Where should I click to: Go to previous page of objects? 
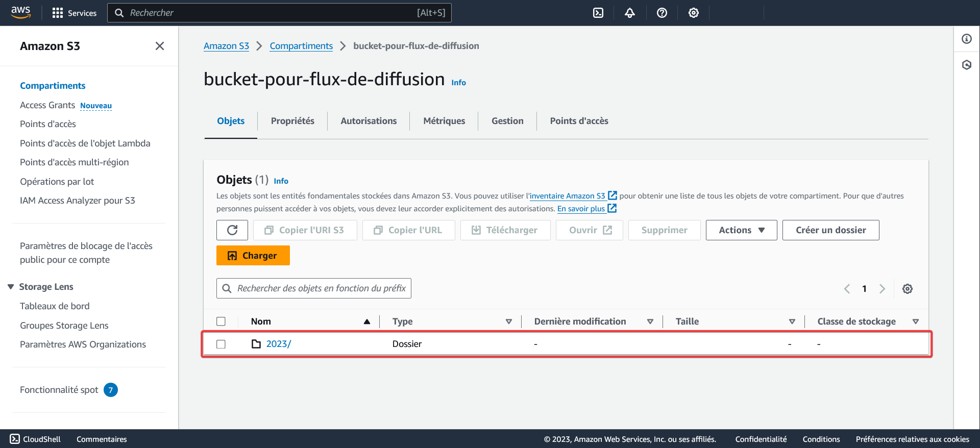847,289
